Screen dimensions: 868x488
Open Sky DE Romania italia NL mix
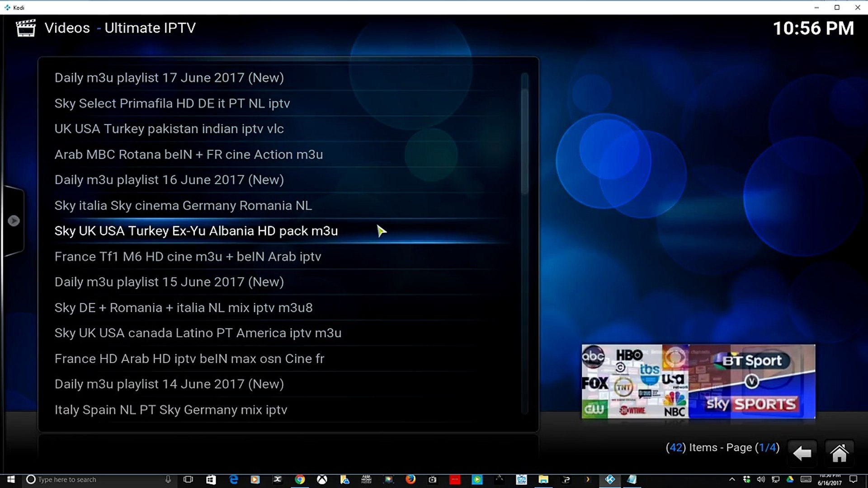(183, 308)
